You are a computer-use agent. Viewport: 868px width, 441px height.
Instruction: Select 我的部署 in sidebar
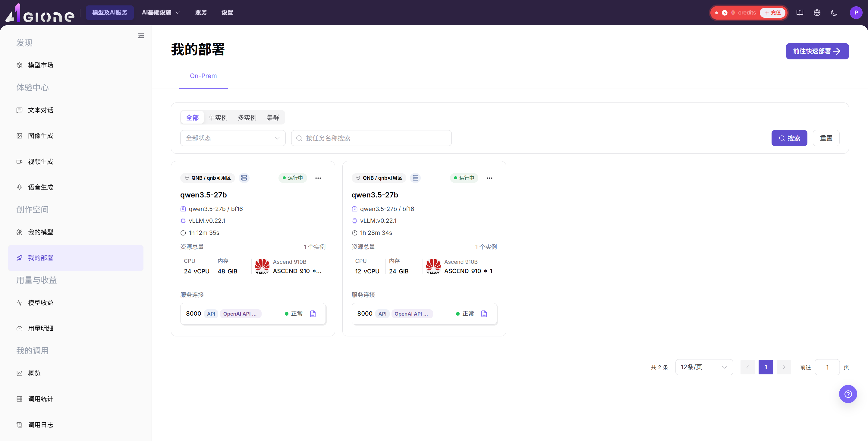tap(76, 258)
